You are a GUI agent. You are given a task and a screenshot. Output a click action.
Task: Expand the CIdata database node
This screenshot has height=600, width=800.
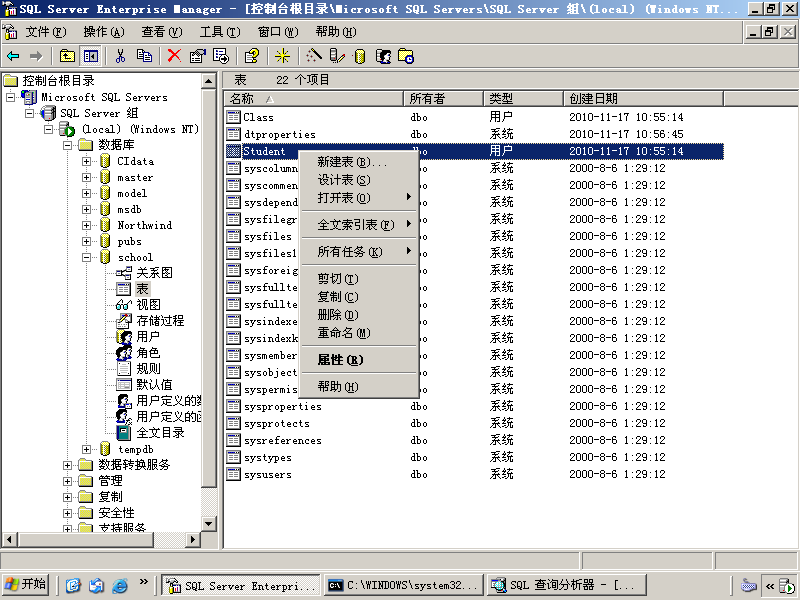(86, 162)
